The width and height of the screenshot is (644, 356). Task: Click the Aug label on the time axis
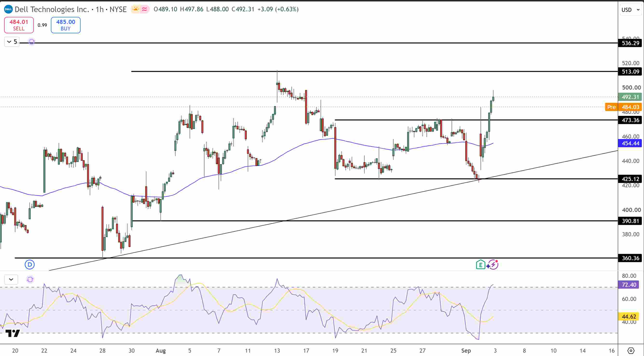tap(160, 350)
